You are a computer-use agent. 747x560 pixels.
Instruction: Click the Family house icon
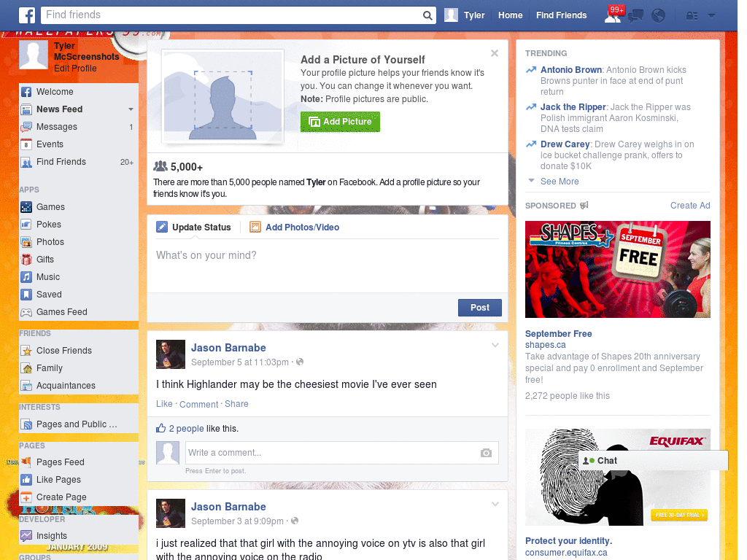tap(26, 368)
